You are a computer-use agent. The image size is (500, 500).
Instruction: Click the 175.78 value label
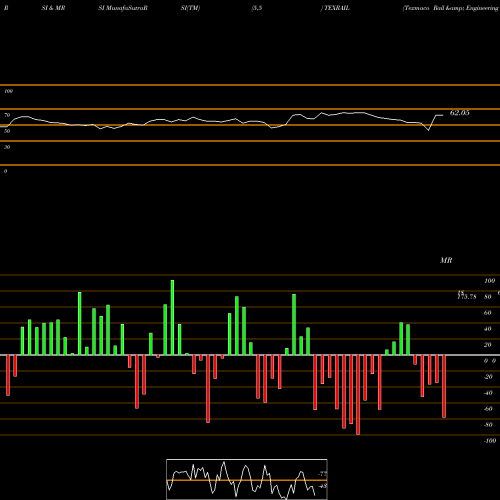pos(467,296)
